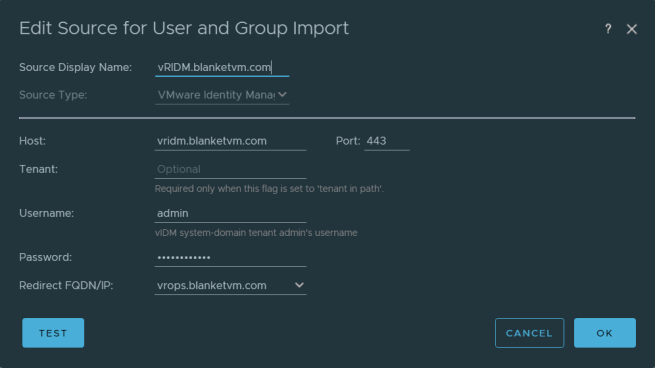Click the 'Redirect FQDN/IP:' label
This screenshot has width=655, height=368.
[x=66, y=286]
